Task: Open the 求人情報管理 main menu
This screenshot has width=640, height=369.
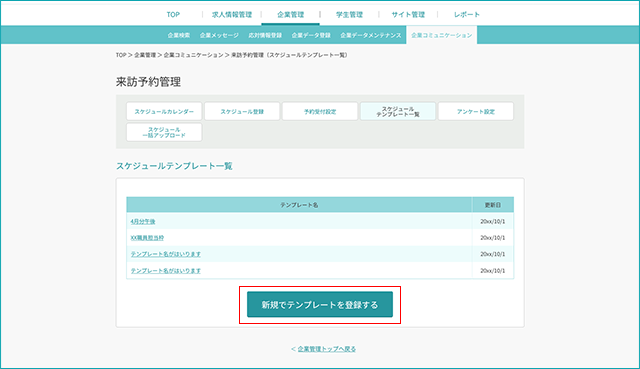Action: click(232, 14)
